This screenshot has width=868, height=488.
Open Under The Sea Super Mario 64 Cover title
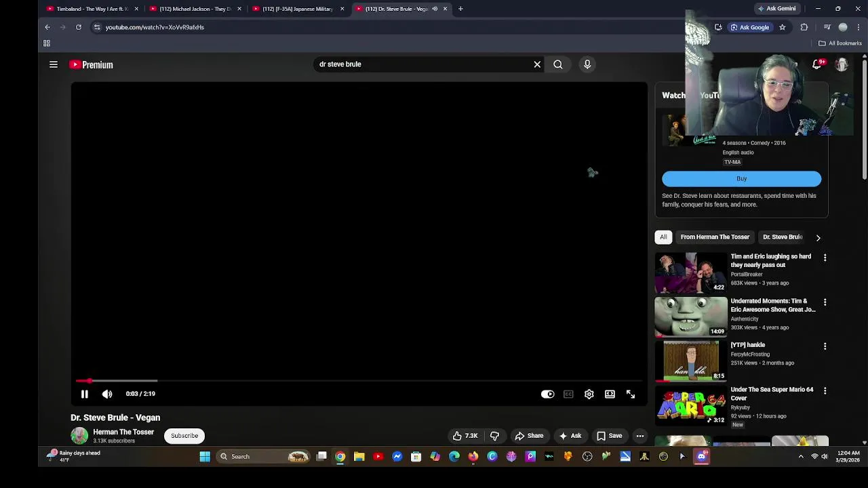click(772, 394)
